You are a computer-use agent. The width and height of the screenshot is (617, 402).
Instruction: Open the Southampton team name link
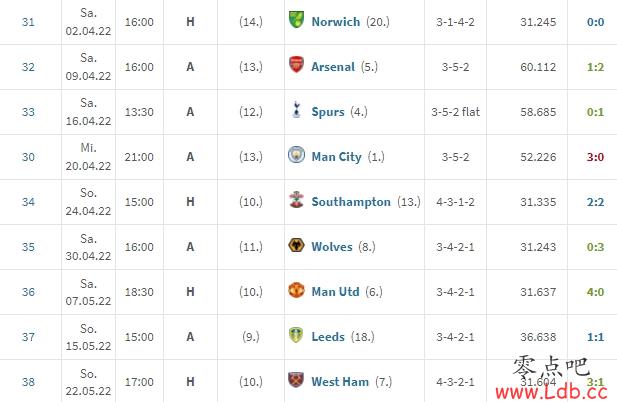(x=351, y=202)
